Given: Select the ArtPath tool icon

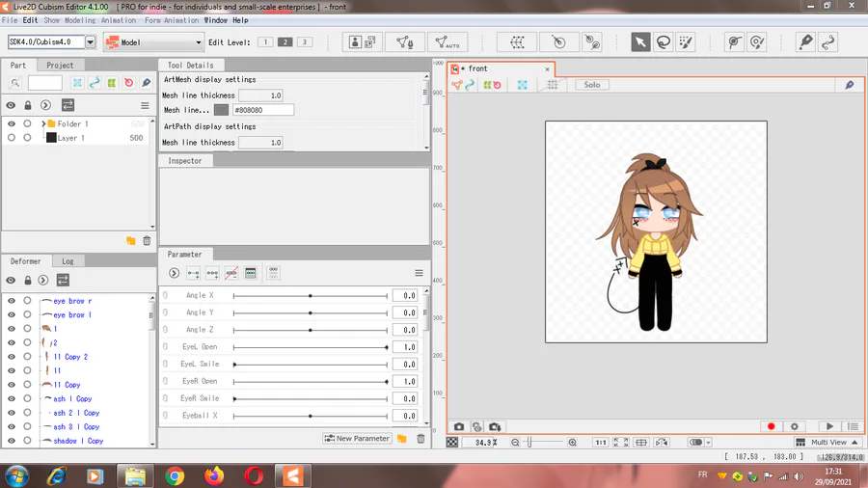Looking at the screenshot, I should [x=828, y=42].
